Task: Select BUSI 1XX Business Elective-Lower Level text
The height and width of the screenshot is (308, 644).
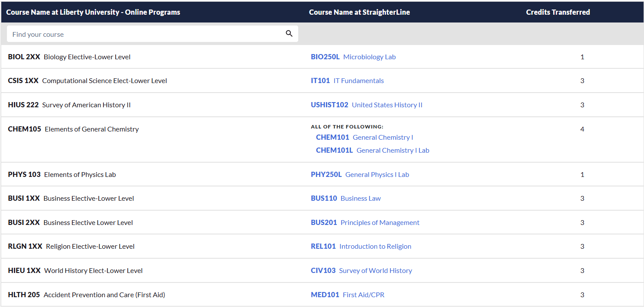Action: (71, 198)
